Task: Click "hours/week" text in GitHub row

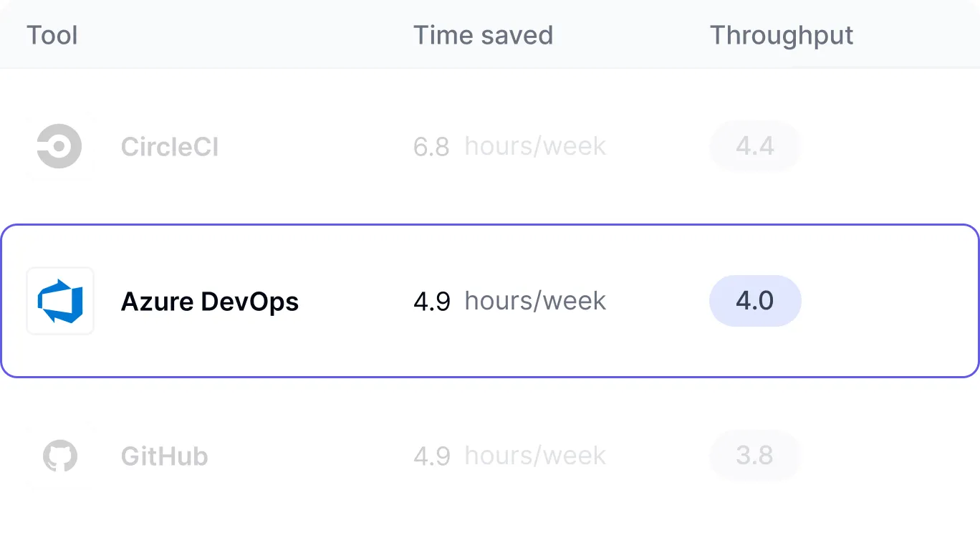Action: click(535, 456)
